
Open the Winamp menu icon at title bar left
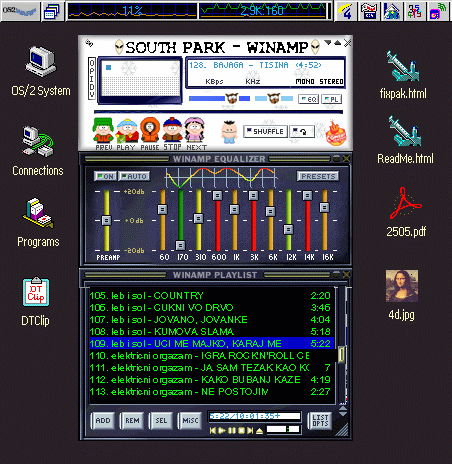click(x=89, y=43)
